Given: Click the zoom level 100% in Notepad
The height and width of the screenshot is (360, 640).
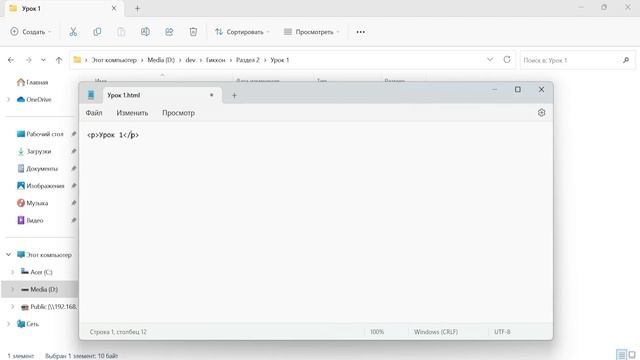Looking at the screenshot, I should point(377,332).
